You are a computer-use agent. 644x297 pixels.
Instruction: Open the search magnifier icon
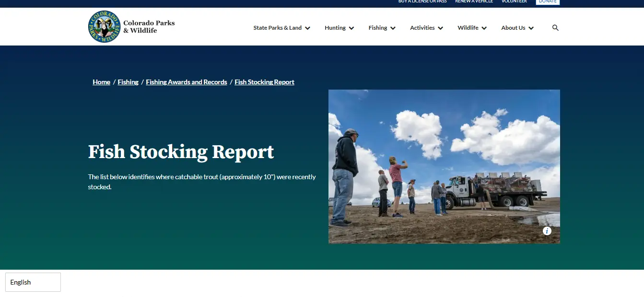[555, 28]
